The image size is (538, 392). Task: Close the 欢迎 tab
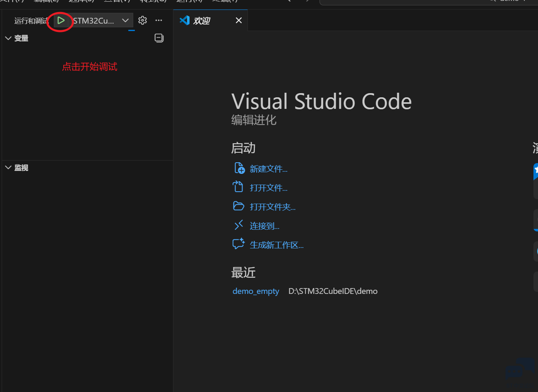point(239,20)
